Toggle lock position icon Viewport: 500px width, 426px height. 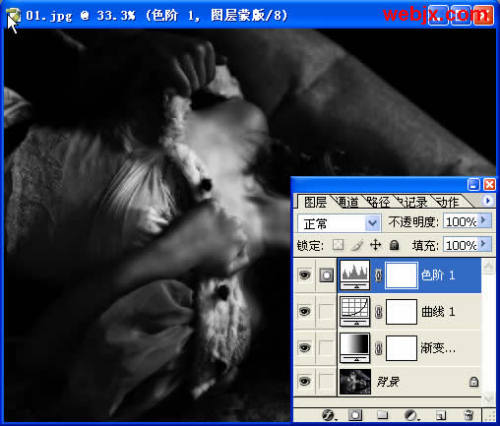click(376, 245)
